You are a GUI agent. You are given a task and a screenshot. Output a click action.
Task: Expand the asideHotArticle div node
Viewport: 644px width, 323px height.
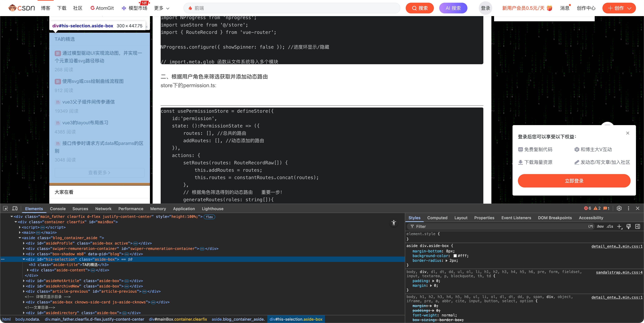[24, 281]
